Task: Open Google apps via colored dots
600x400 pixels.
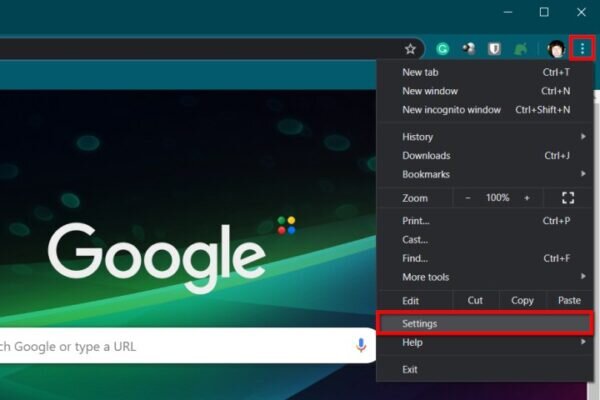Action: coord(286,225)
